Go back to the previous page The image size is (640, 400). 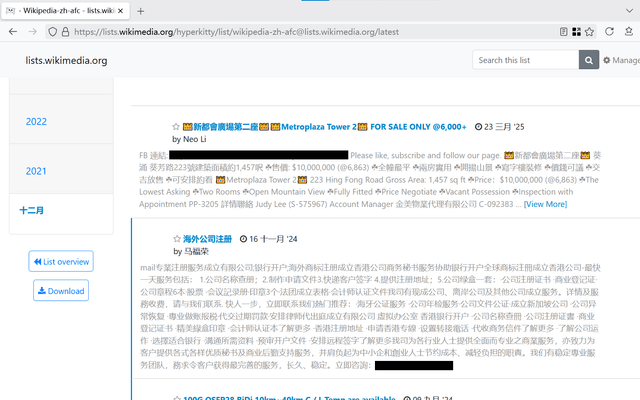[x=13, y=32]
